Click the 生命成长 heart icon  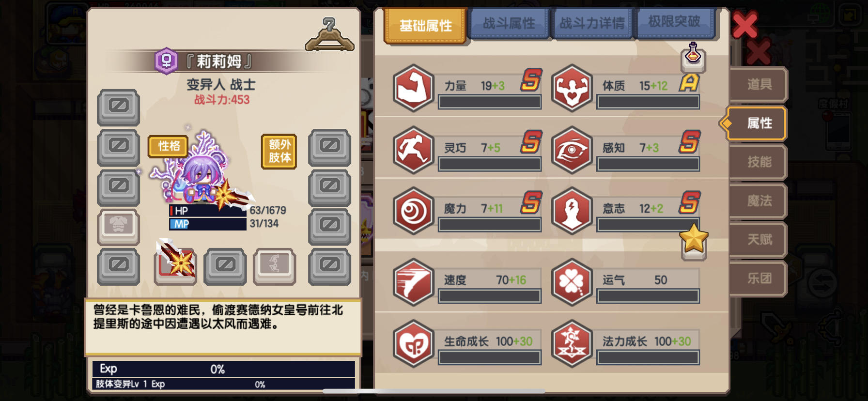point(413,343)
